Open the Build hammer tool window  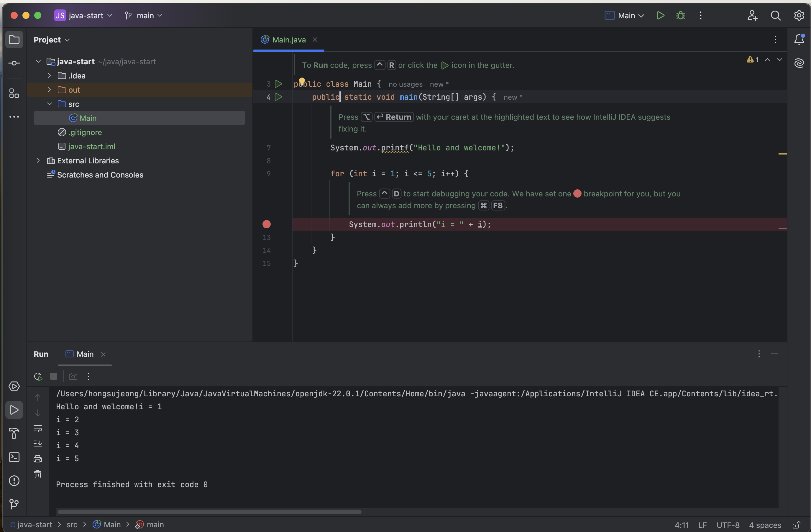pyautogui.click(x=14, y=434)
